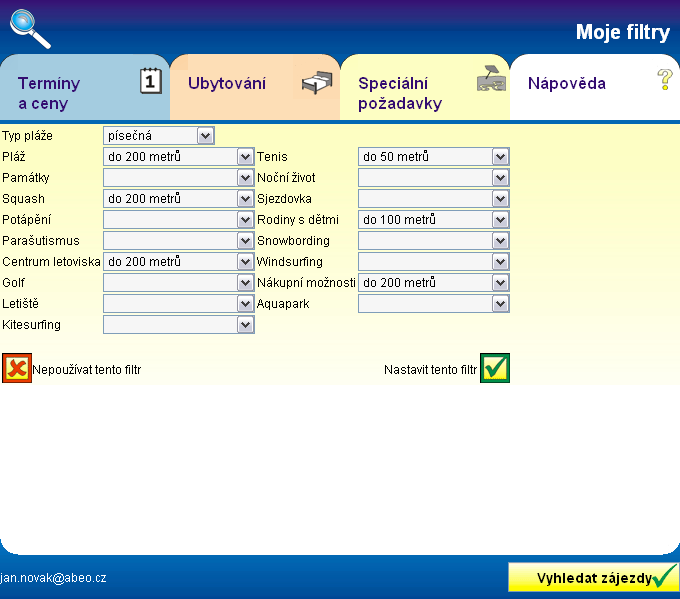Viewport: 680px width, 599px height.
Task: Click the special requirements tab icon
Action: pos(490,80)
